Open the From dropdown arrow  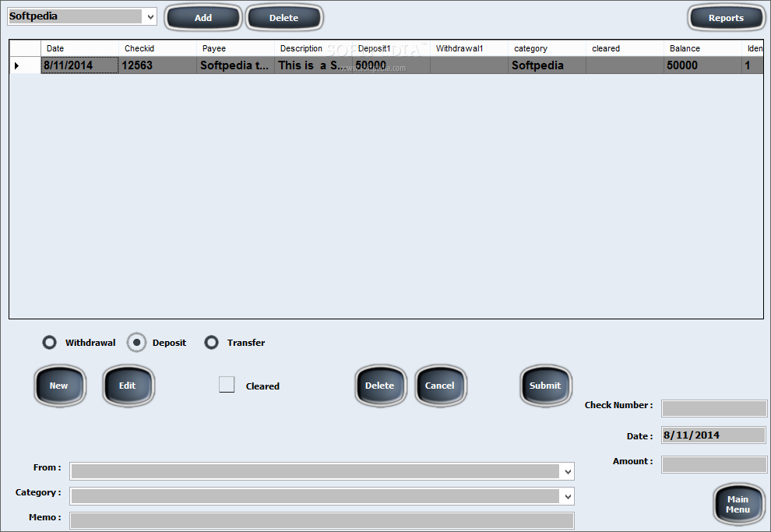(568, 471)
